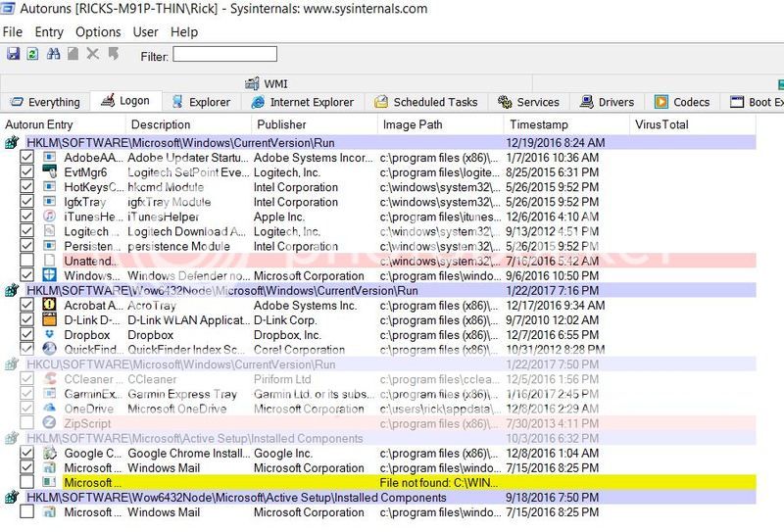
Task: Select 'Garmin Express Tray' description cell
Action: 182,394
